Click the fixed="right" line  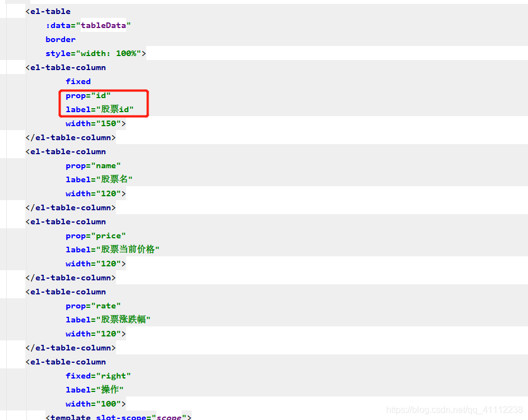(98, 376)
